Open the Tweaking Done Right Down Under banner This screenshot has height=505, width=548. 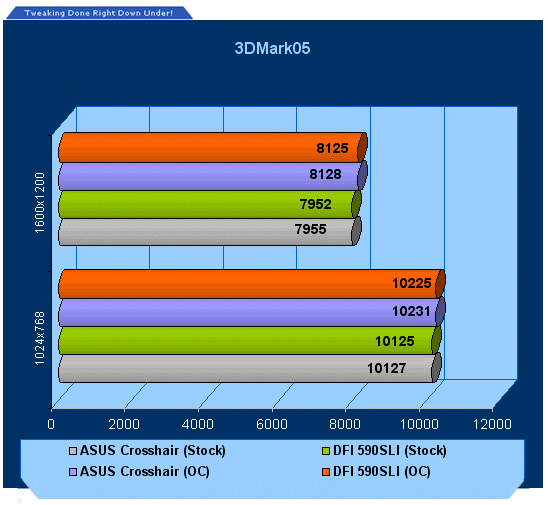pos(99,13)
